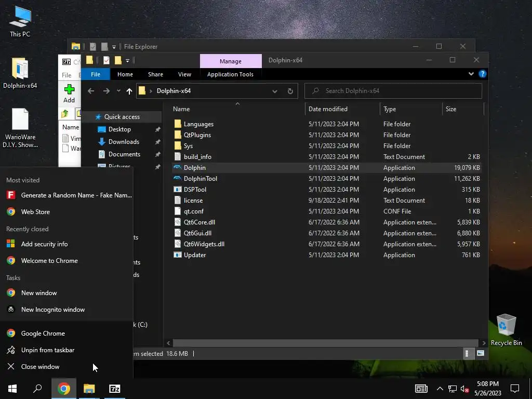Screen dimensions: 532x399
Task: Click the muted volume speaker icon
Action: [x=465, y=389]
